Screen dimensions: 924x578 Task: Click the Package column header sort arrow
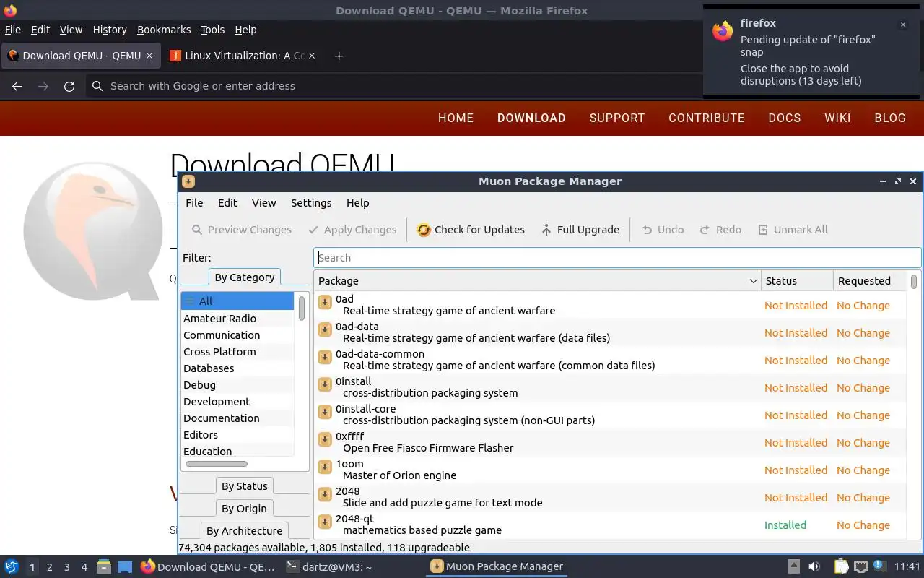pyautogui.click(x=753, y=281)
